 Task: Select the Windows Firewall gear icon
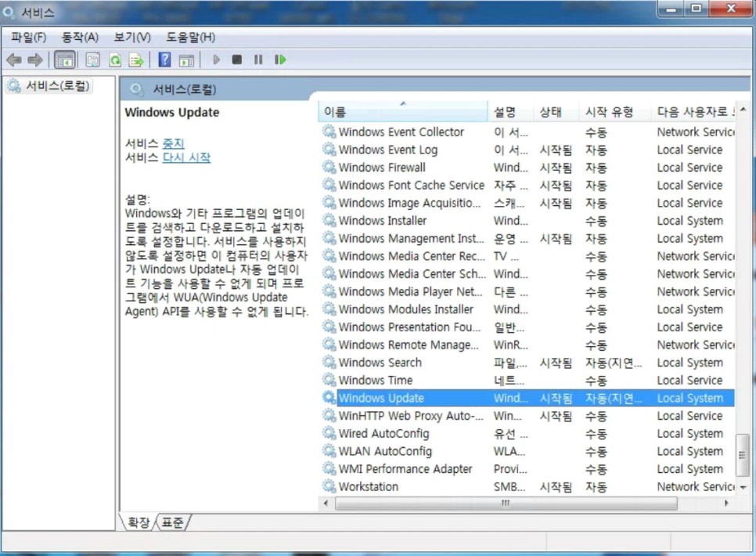tap(329, 167)
